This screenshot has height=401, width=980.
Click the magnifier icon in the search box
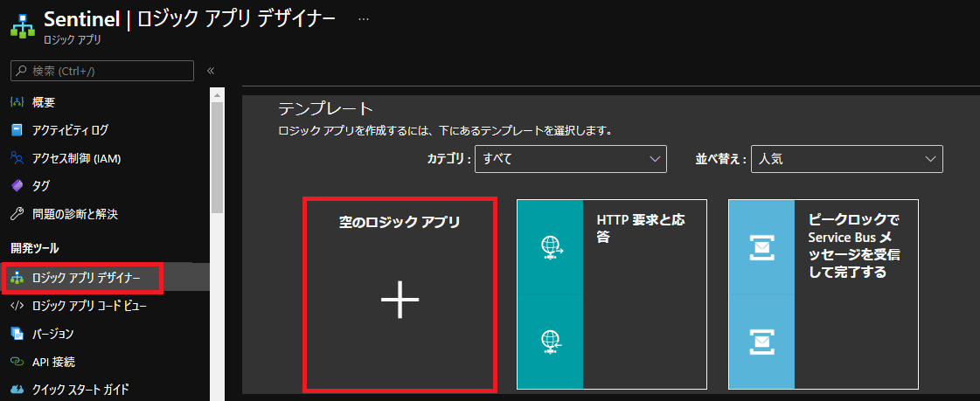[23, 72]
